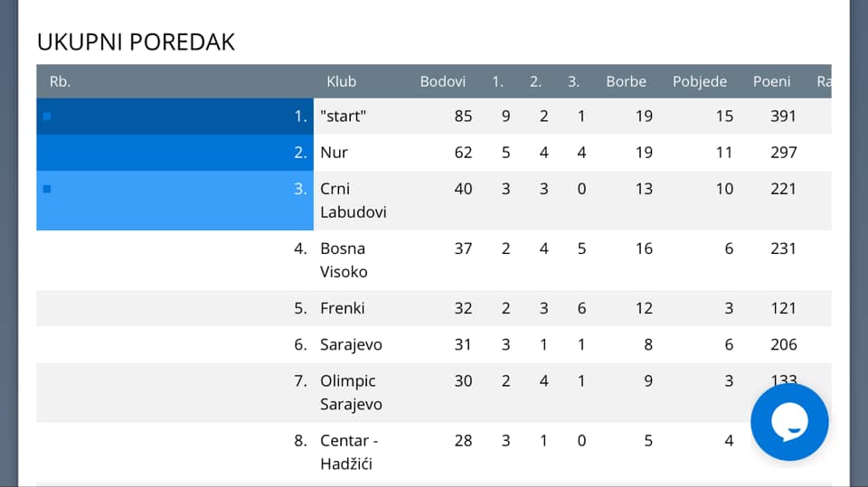Click the dark blue first-place rank cell
Image resolution: width=868 pixels, height=487 pixels.
[x=175, y=117]
